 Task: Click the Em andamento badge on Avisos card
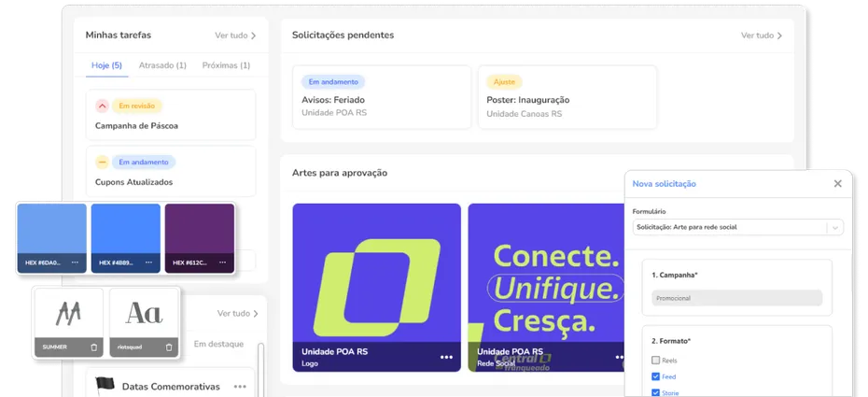[x=333, y=82]
